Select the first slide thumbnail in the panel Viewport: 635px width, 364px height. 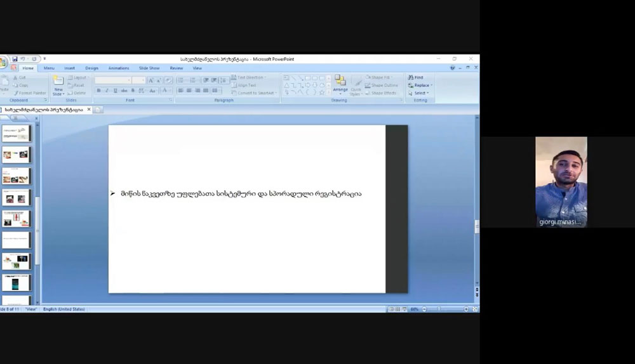click(16, 133)
